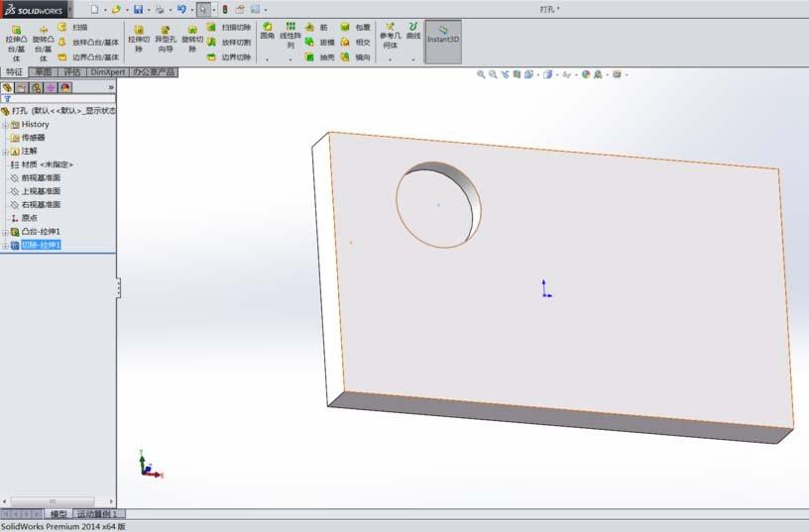Click the New document icon
Viewport: 809px width, 532px height.
(x=94, y=9)
